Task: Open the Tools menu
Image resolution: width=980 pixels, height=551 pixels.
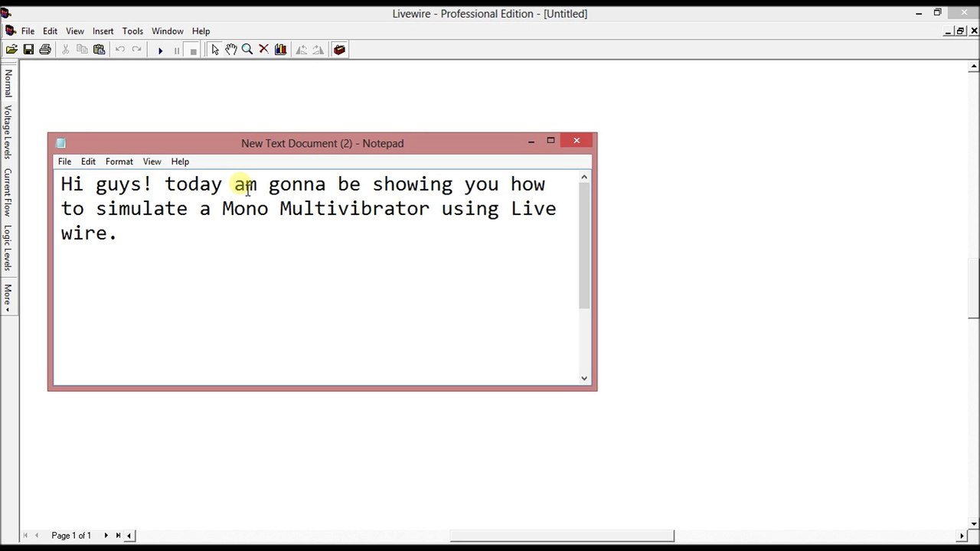Action: pyautogui.click(x=132, y=31)
